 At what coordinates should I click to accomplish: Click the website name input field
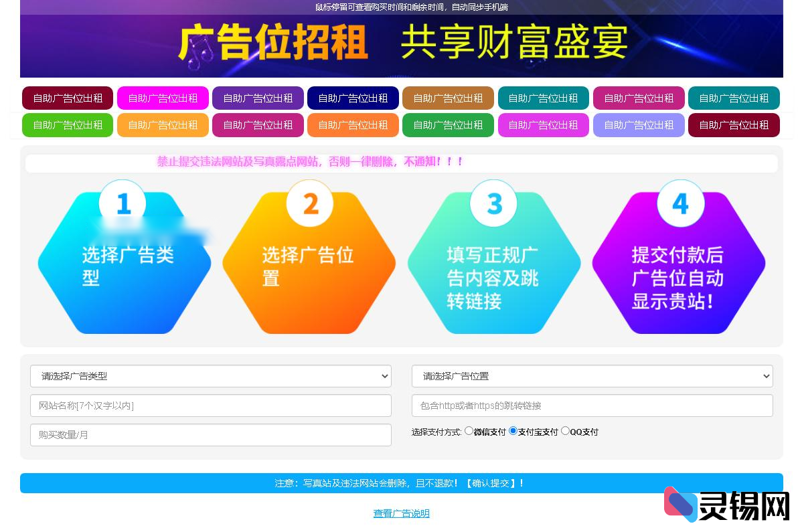[211, 406]
